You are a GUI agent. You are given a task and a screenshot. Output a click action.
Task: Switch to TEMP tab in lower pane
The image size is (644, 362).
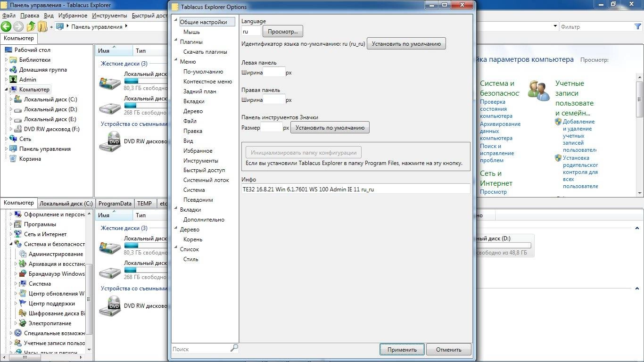tap(145, 204)
